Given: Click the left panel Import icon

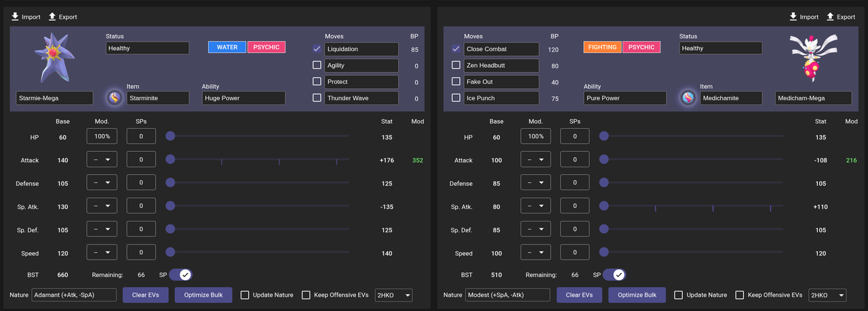Looking at the screenshot, I should coord(15,16).
